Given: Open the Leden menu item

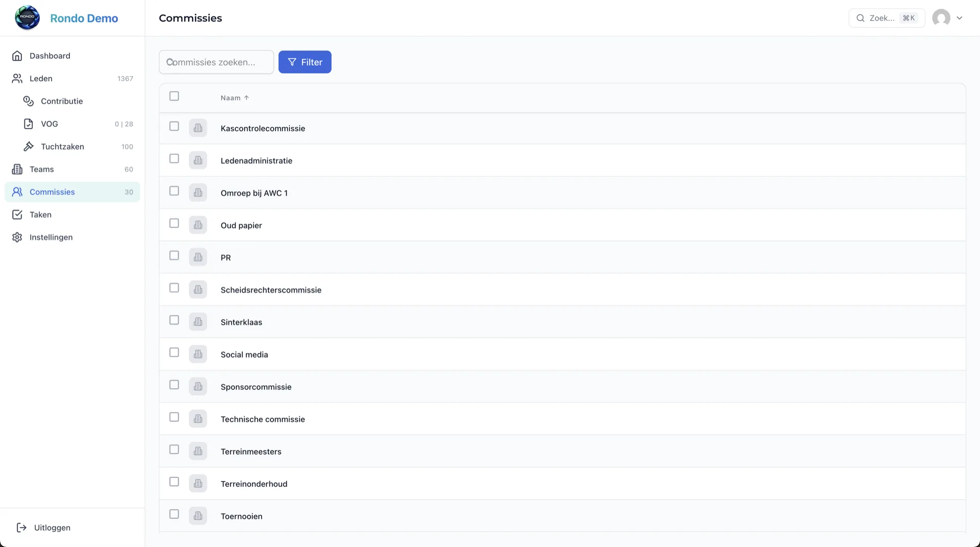Looking at the screenshot, I should [x=72, y=79].
